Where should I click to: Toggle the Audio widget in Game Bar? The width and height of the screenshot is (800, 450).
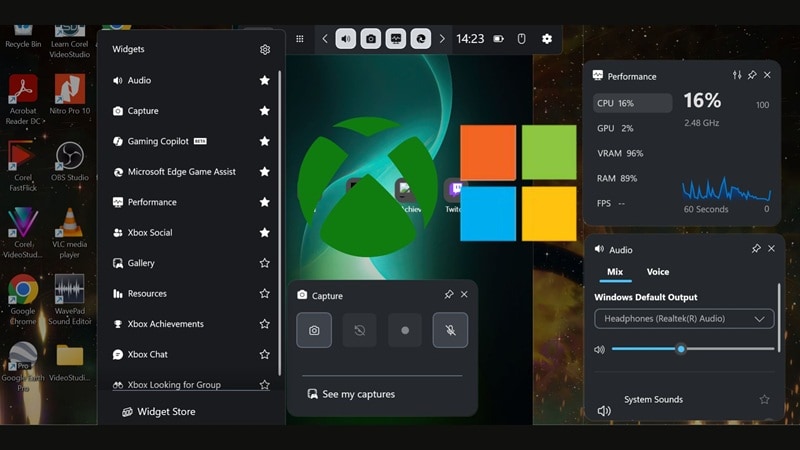(x=345, y=39)
